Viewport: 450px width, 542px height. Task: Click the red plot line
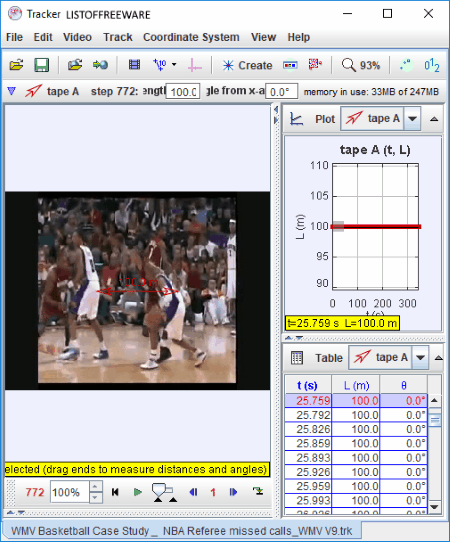(376, 227)
